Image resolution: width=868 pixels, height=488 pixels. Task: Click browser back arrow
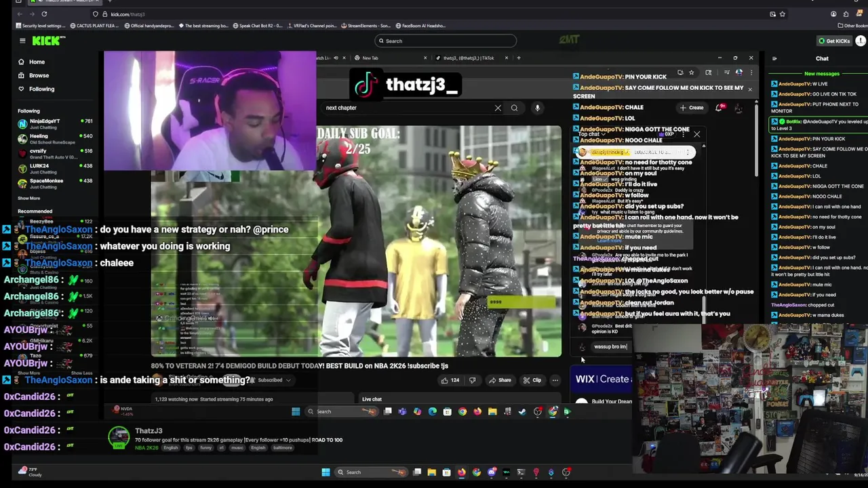pyautogui.click(x=20, y=14)
